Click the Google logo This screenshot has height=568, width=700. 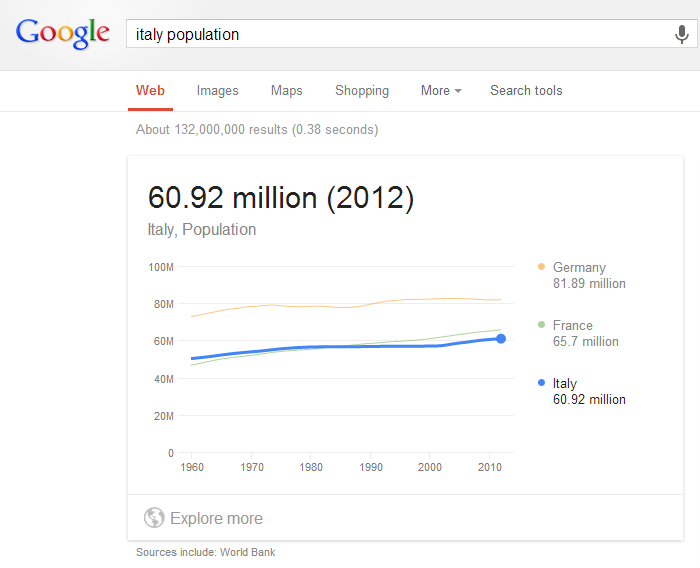(62, 34)
